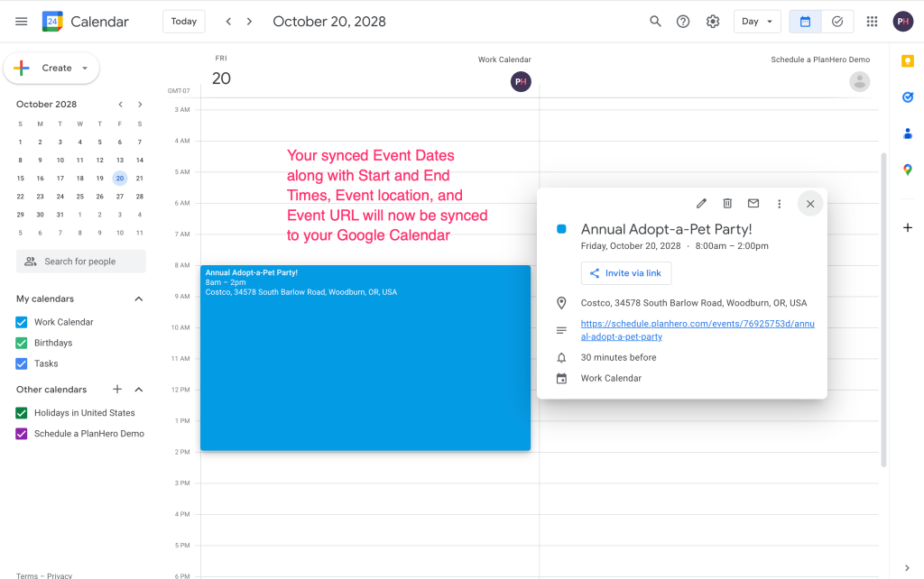
Task: Click the Search for people field
Action: pyautogui.click(x=81, y=262)
